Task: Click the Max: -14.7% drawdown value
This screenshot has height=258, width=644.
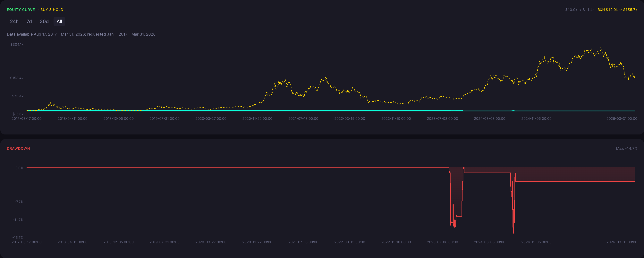Action: (x=626, y=149)
